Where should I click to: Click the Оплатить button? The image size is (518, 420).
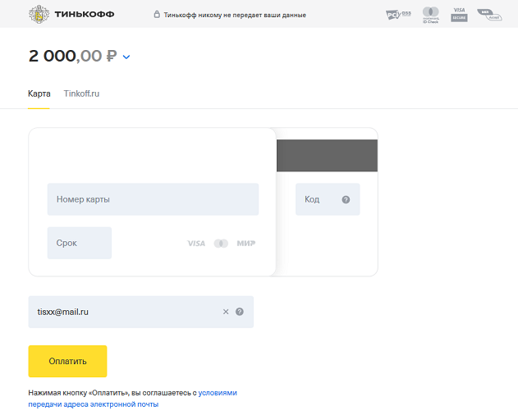point(67,361)
